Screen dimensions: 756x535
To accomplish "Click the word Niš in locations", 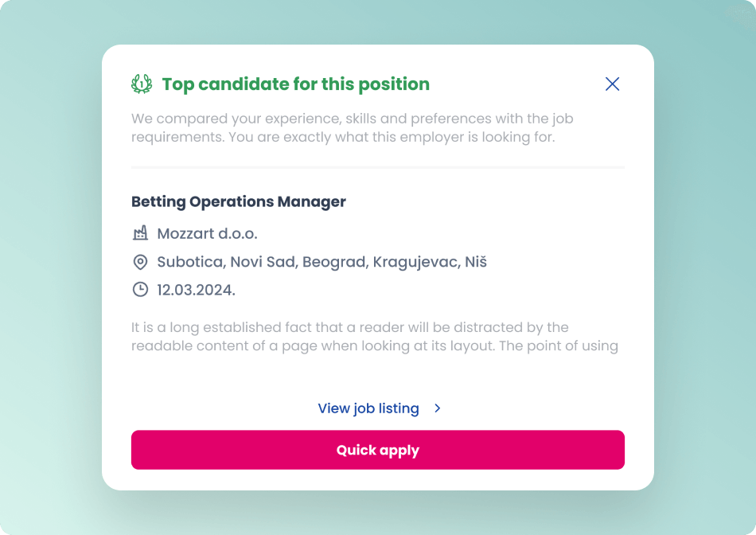I will coord(476,261).
